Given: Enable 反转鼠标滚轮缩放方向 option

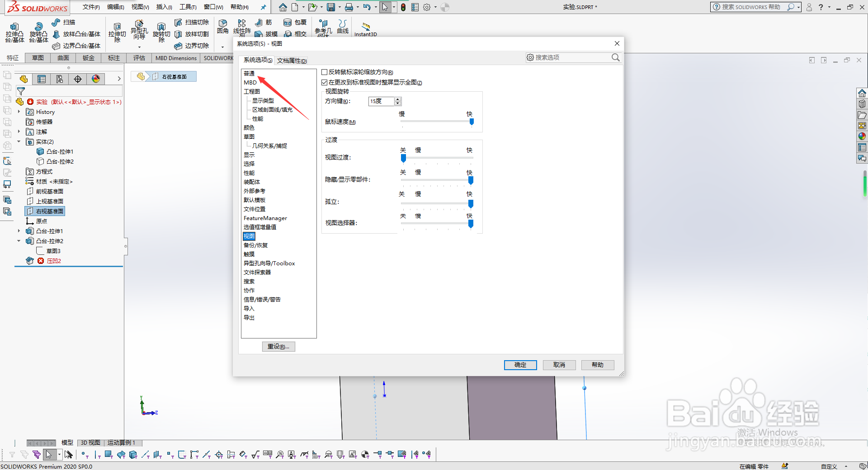Looking at the screenshot, I should pos(324,72).
